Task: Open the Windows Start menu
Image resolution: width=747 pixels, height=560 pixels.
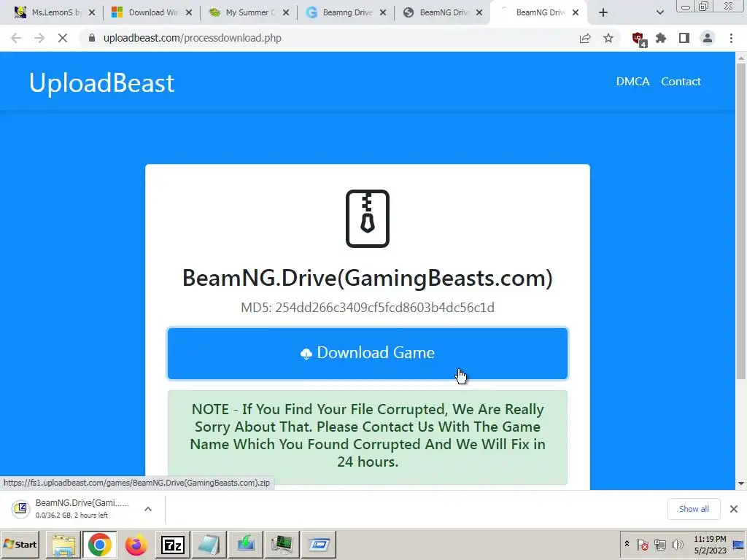Action: (20, 544)
